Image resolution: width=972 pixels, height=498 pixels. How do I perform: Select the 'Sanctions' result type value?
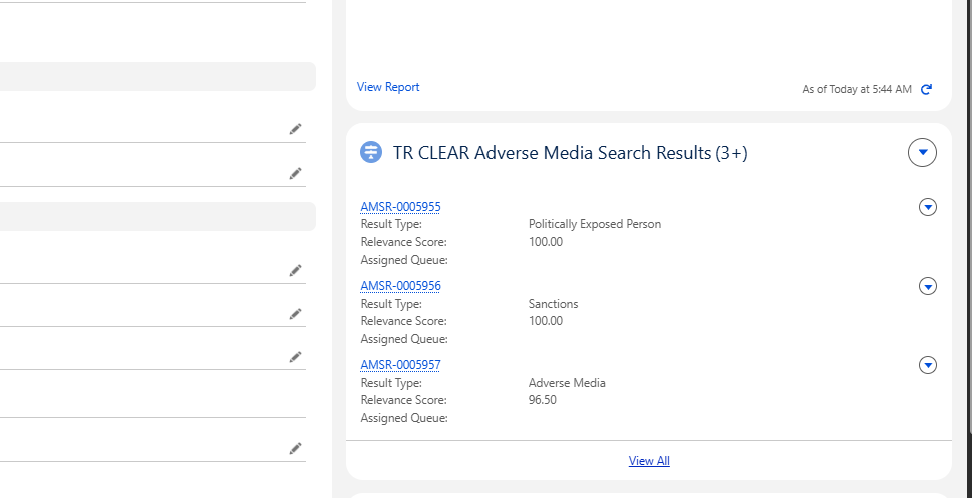pos(554,304)
